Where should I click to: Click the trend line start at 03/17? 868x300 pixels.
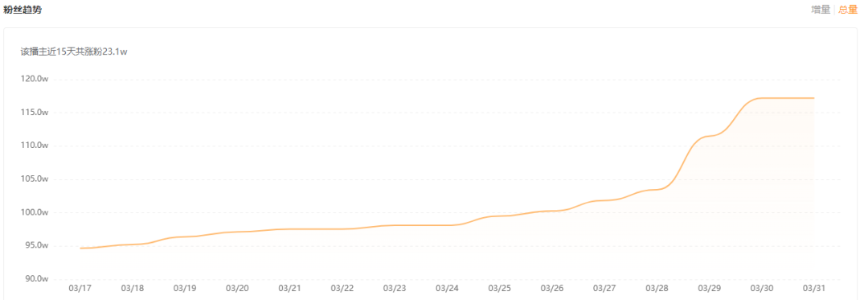click(x=80, y=248)
